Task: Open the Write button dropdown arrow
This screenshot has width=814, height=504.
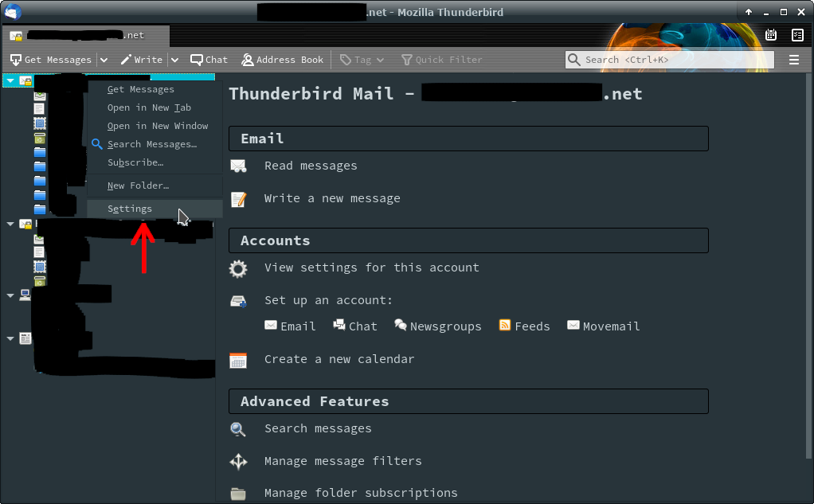Action: point(174,60)
